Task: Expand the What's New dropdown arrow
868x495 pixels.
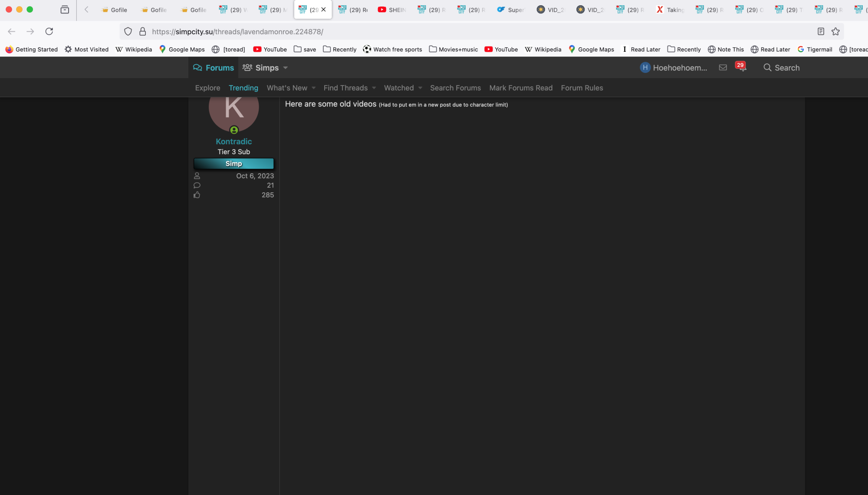Action: click(313, 88)
